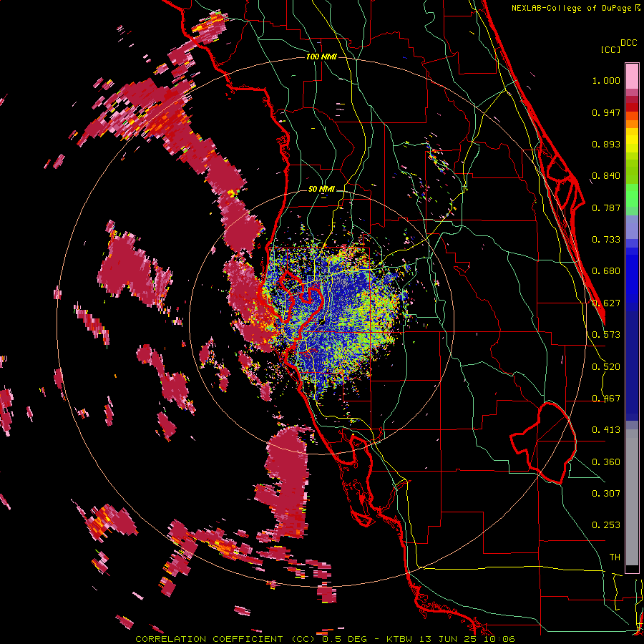Click the TH label near the color bar bottom
The width and height of the screenshot is (644, 644).
point(615,557)
